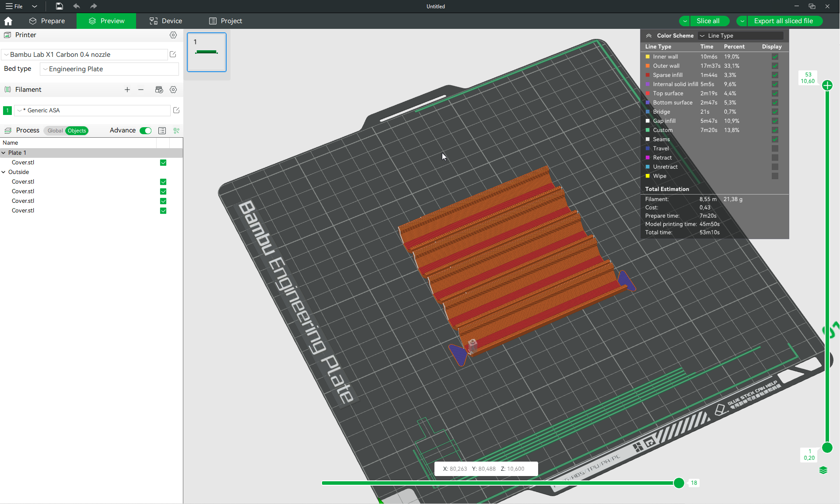Click the home icon in the toolbar
Screen dimensions: 840x504
coord(8,21)
